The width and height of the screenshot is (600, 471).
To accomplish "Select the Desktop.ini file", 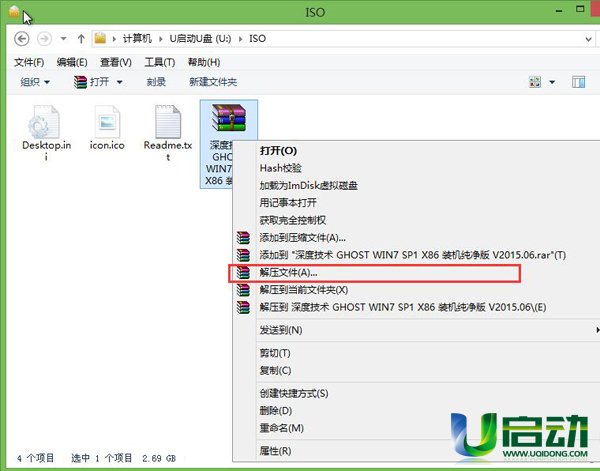I will click(46, 132).
